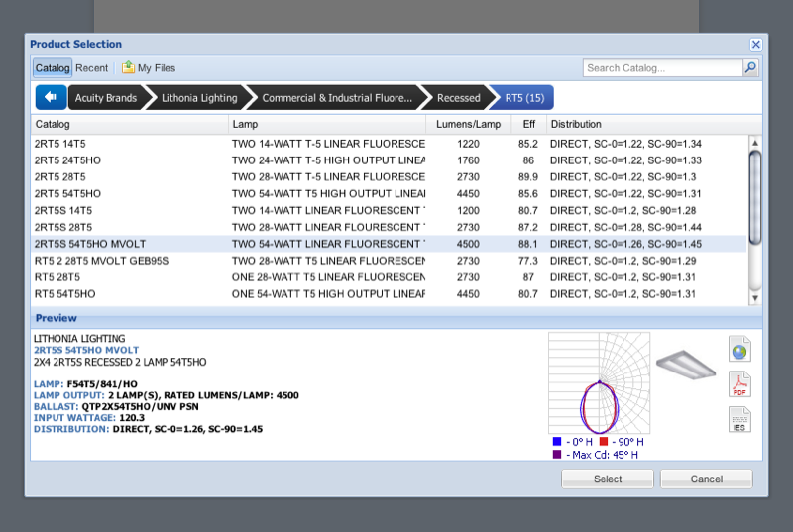Close the Product Selection dialog
Screen dimensions: 793x532
(x=755, y=45)
